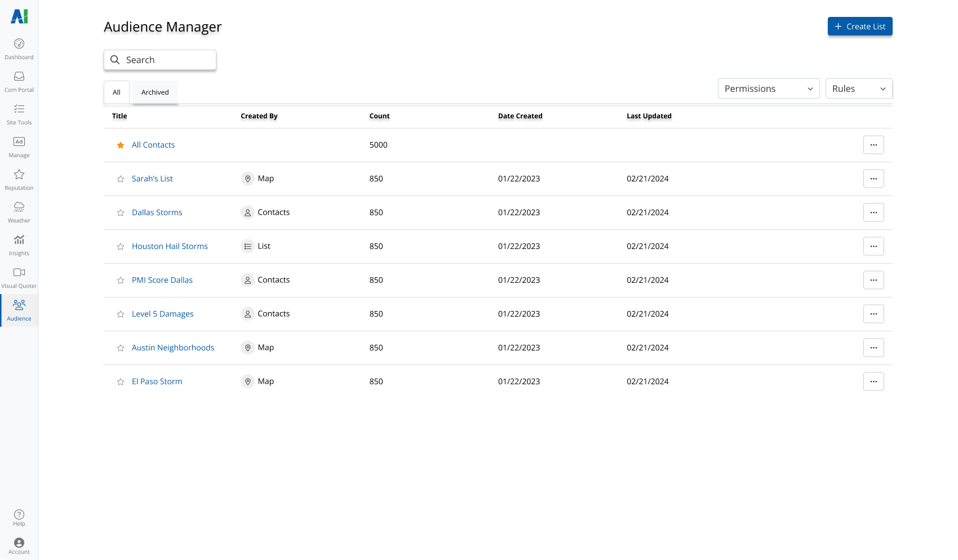Go to Com Portal inbox icon
This screenshot has height=560, width=958.
point(19,77)
